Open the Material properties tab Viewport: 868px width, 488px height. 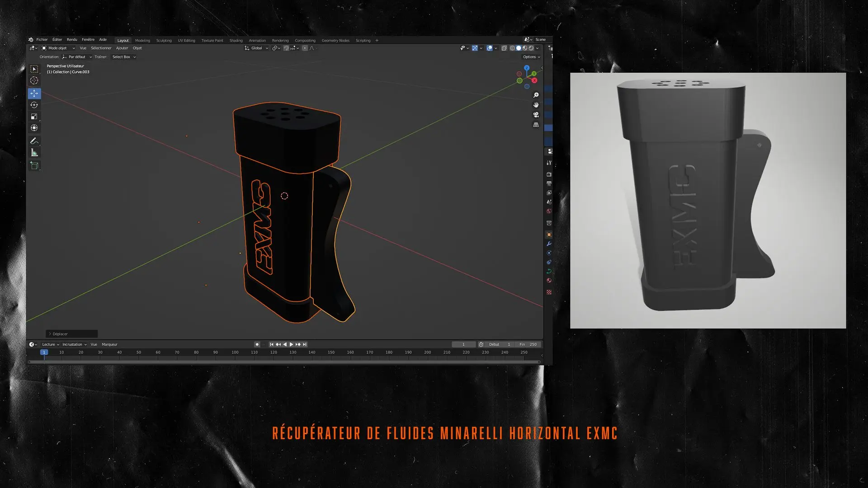tap(549, 281)
